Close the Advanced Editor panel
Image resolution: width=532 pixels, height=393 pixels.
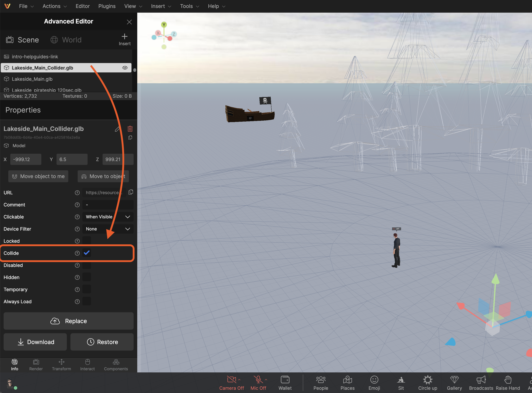click(129, 22)
